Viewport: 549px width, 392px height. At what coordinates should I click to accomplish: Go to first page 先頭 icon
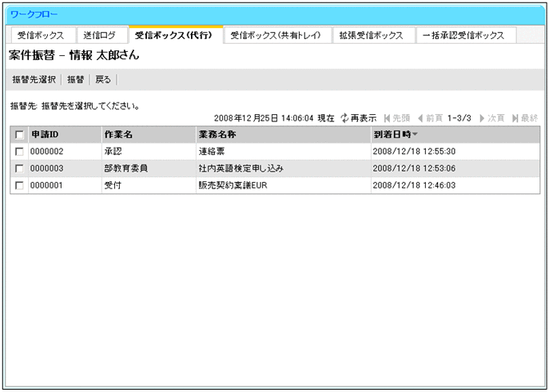click(x=387, y=118)
